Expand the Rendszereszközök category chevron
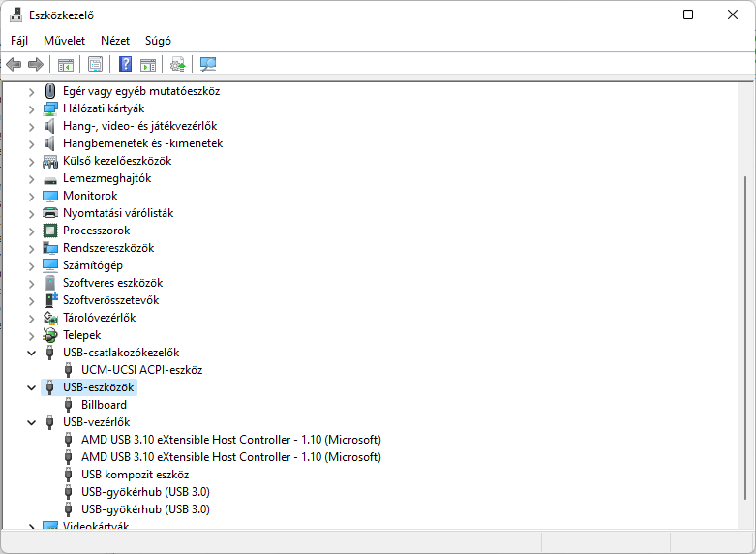756x554 pixels. coord(31,249)
